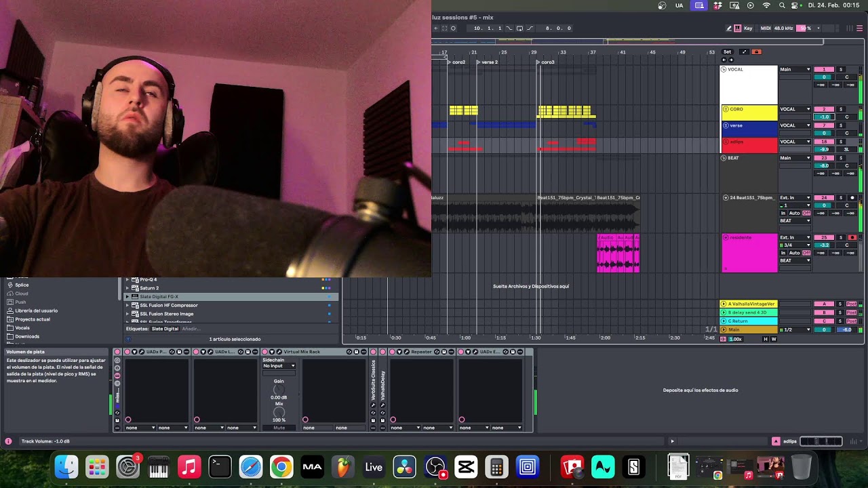Select SSL Fusion HF Compressor entry
868x488 pixels.
pos(169,305)
